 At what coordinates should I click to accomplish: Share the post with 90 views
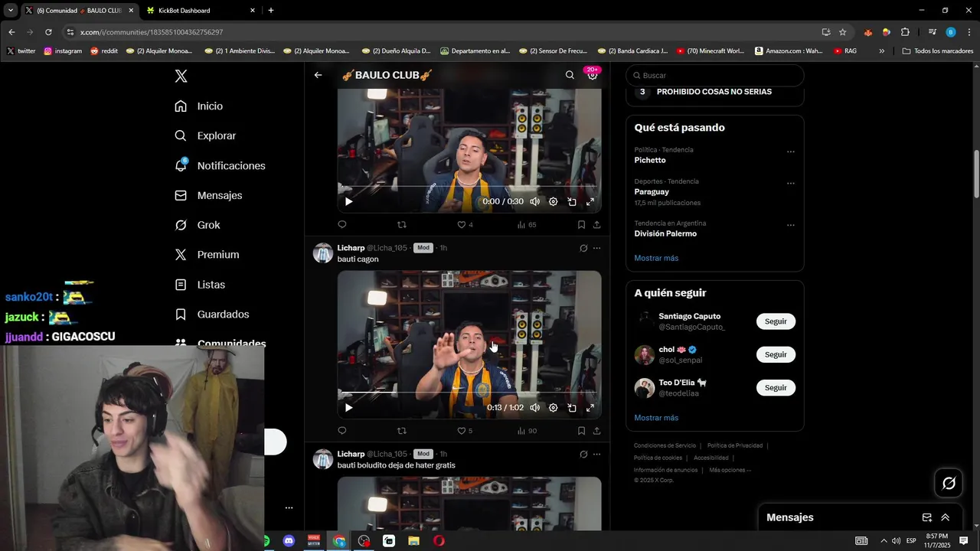tap(596, 431)
